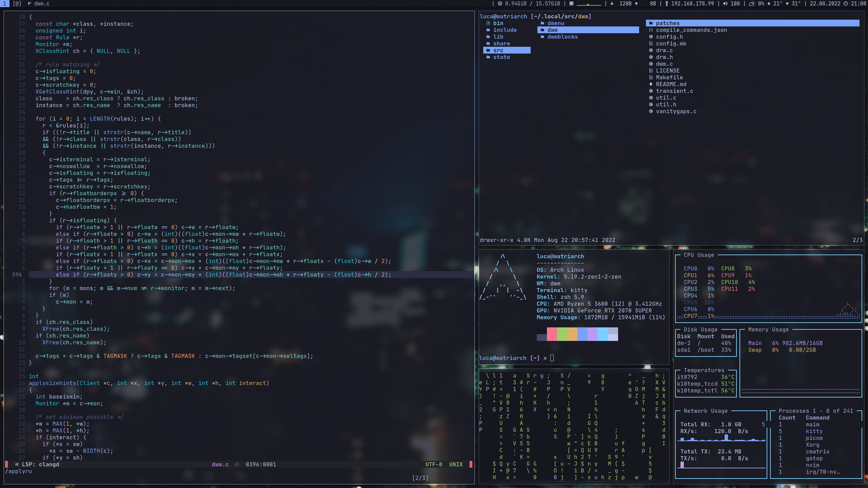Click the clock icon beside 21:08
This screenshot has width=868, height=488.
(846, 3)
